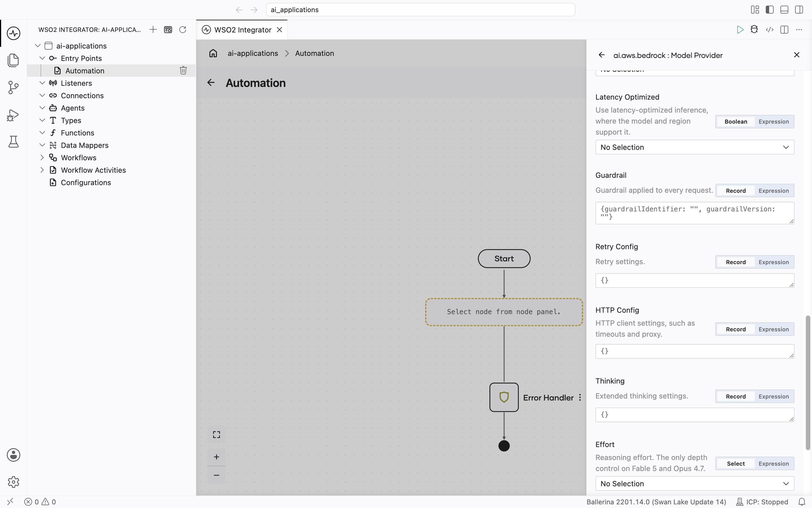Open the Accounts icon

(14, 455)
